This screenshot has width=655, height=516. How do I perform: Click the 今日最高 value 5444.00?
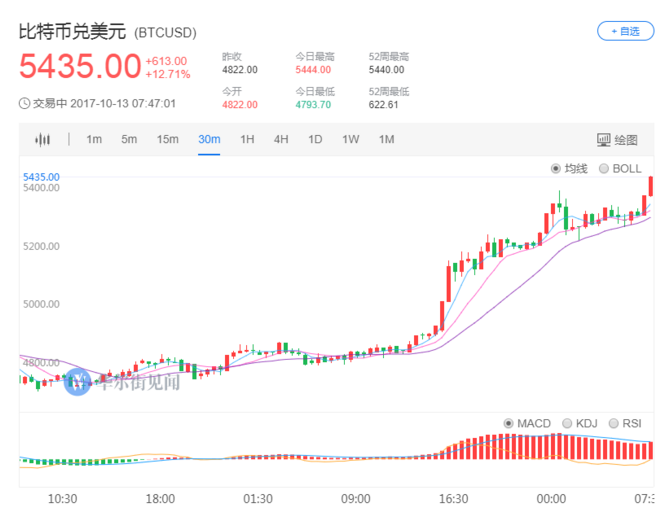coord(313,70)
